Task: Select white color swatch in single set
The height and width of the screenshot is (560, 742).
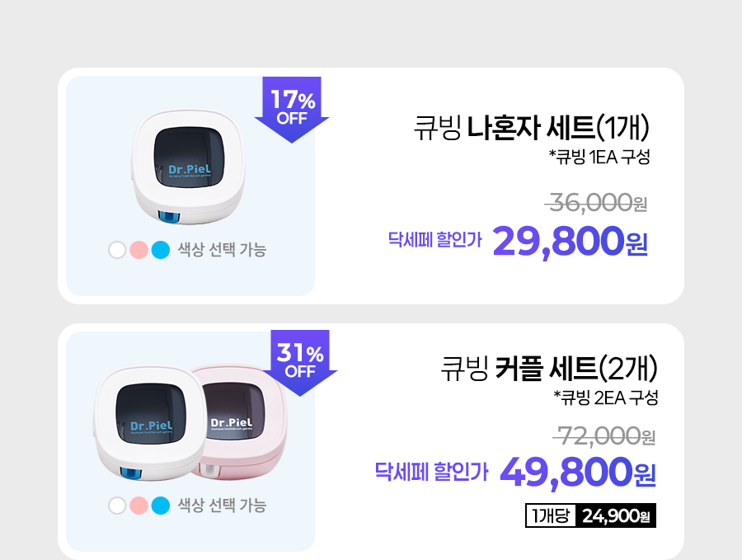Action: tap(117, 249)
